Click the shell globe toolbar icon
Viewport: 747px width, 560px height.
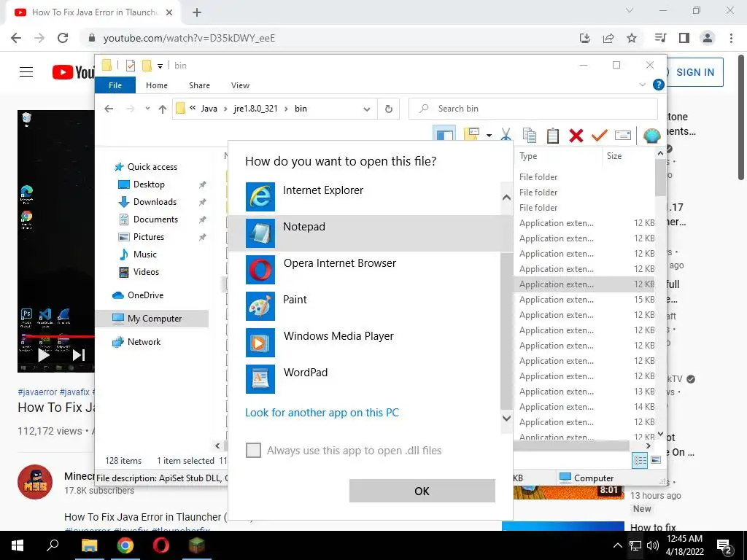tap(651, 136)
